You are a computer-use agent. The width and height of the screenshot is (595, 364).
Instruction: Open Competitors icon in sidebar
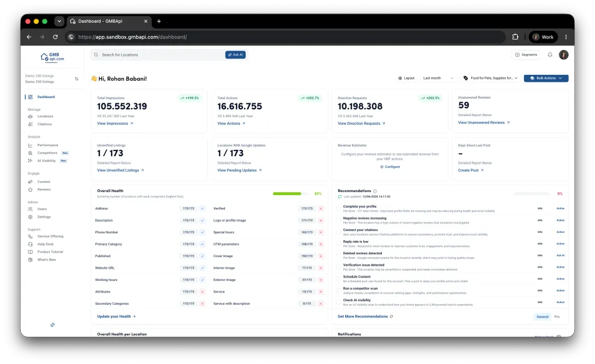pyautogui.click(x=30, y=153)
